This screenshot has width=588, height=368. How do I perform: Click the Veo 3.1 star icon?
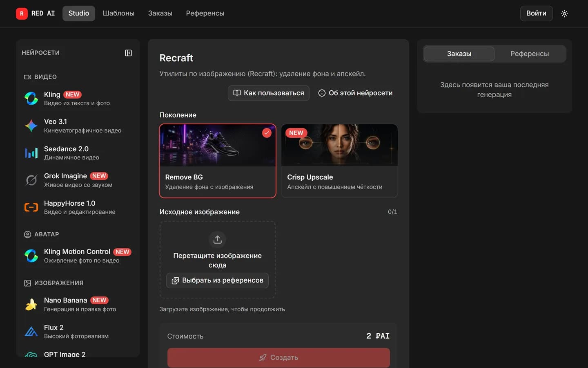coord(31,126)
